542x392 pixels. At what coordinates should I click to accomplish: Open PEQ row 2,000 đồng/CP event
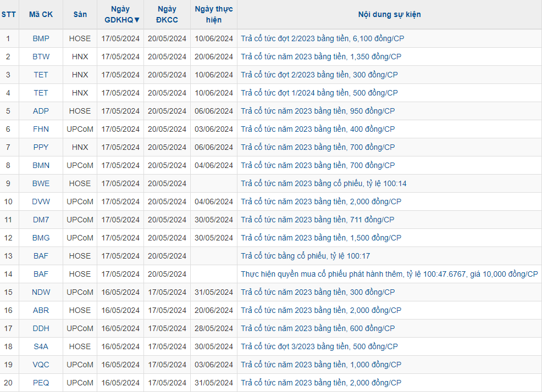(x=321, y=383)
